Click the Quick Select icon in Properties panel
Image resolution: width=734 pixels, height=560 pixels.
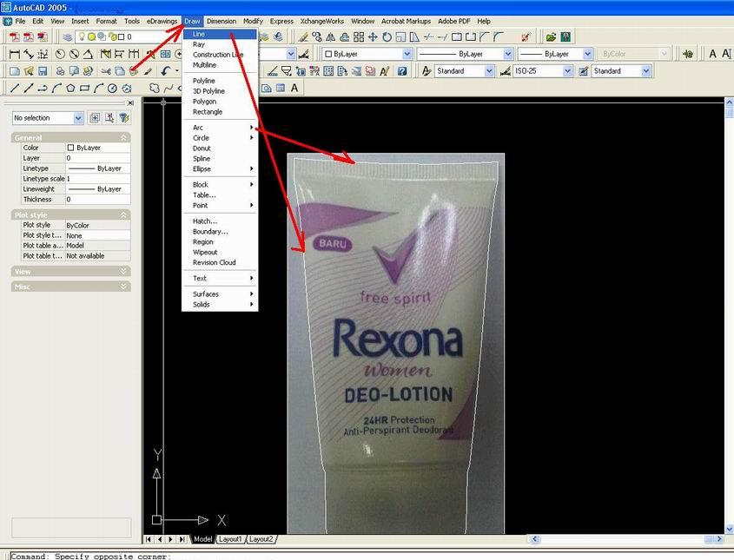point(124,117)
